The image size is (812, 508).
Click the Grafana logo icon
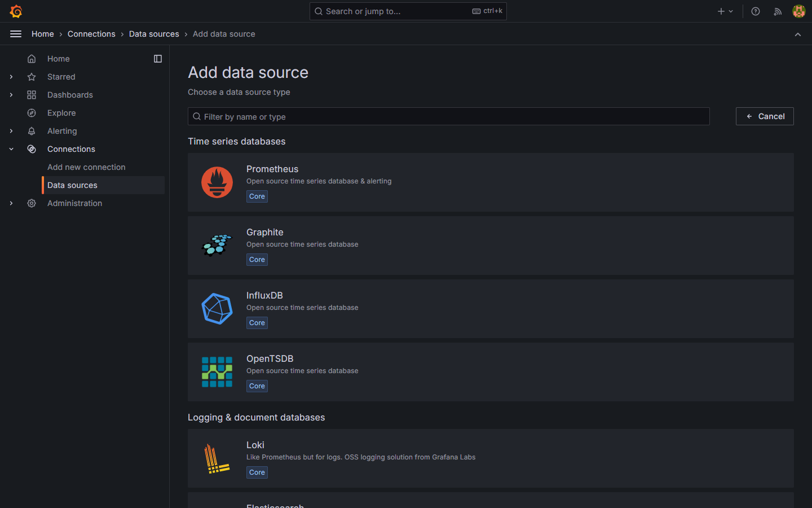[16, 11]
